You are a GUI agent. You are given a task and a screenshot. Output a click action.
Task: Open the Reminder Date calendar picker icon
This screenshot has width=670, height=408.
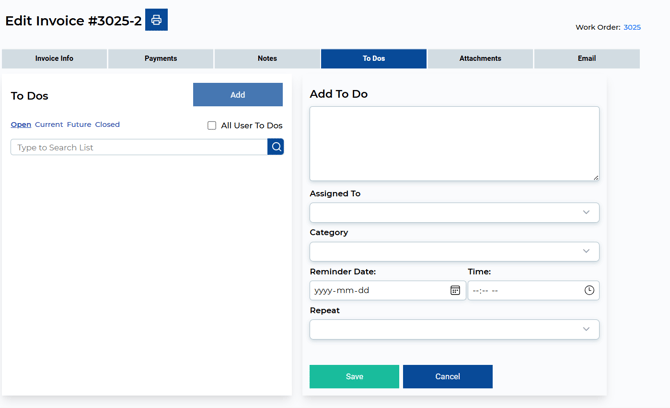click(x=455, y=290)
